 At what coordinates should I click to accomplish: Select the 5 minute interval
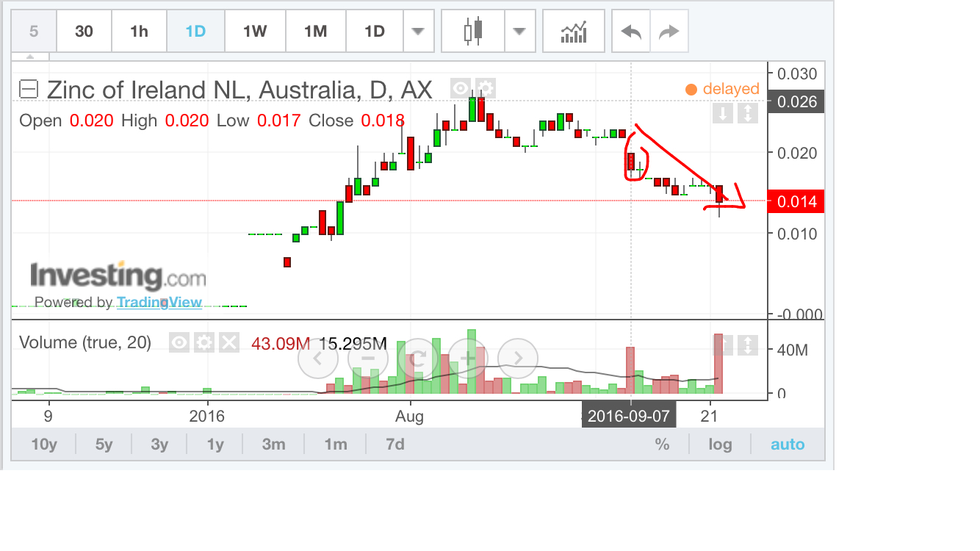tap(33, 32)
